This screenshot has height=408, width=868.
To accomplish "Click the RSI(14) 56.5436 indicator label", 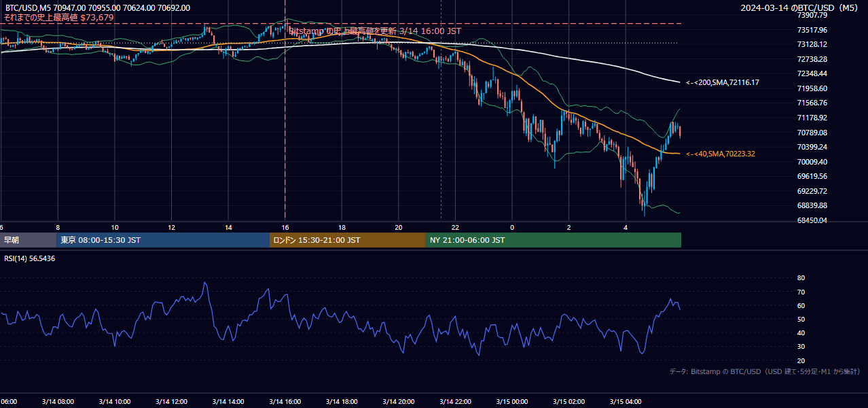I will tap(30, 258).
